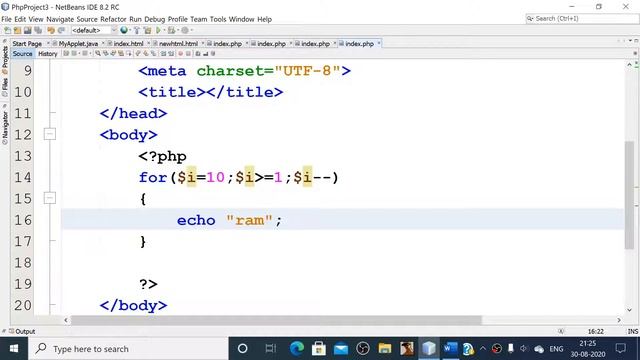
Task: Click the volume speaker tray icon
Action: click(524, 349)
